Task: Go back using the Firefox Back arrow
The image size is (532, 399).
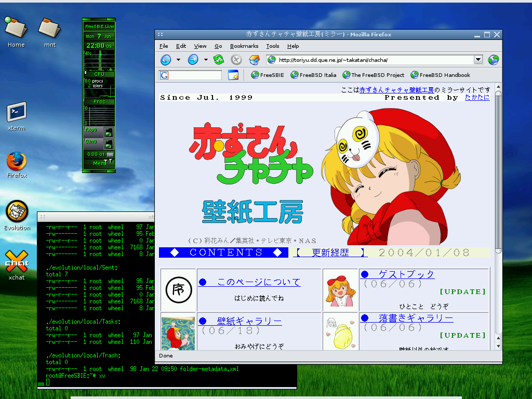Action: [x=166, y=60]
